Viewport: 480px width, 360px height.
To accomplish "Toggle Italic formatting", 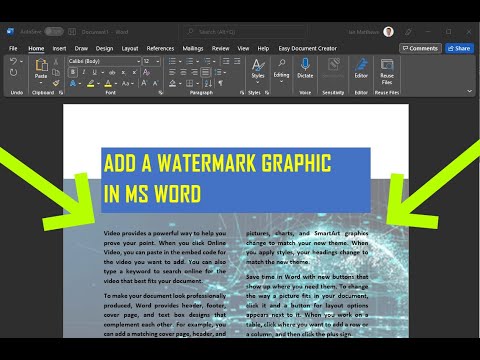I will 84,72.
